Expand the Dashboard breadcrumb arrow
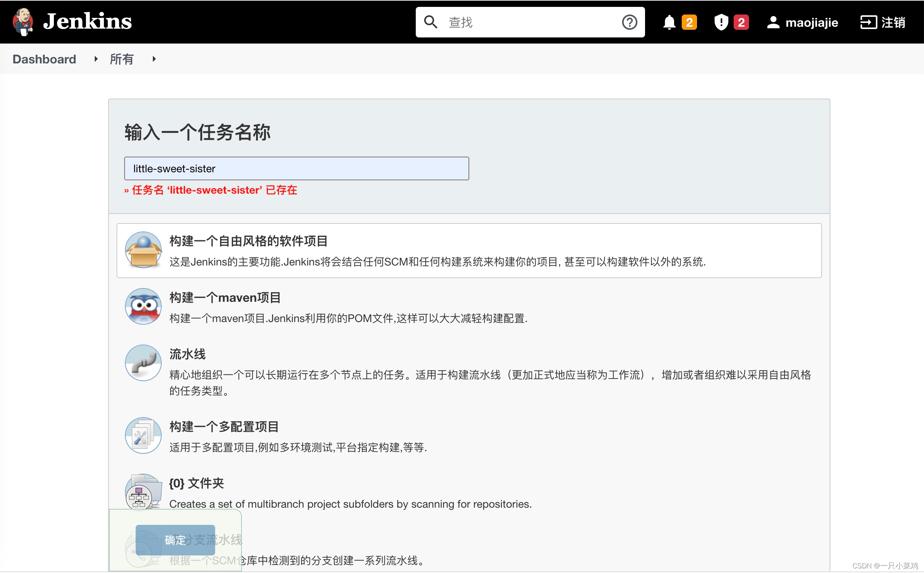This screenshot has width=924, height=573. click(96, 59)
